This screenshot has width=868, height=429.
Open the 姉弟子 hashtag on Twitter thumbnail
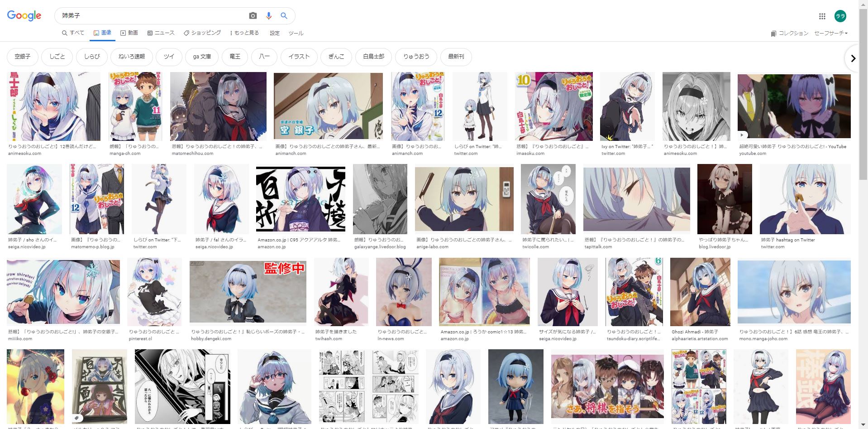805,199
